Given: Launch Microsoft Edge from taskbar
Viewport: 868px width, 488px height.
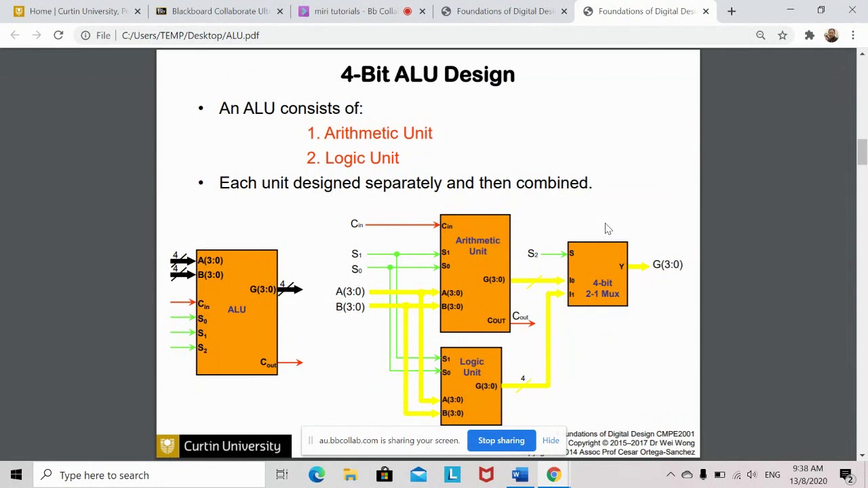Looking at the screenshot, I should click(x=317, y=475).
